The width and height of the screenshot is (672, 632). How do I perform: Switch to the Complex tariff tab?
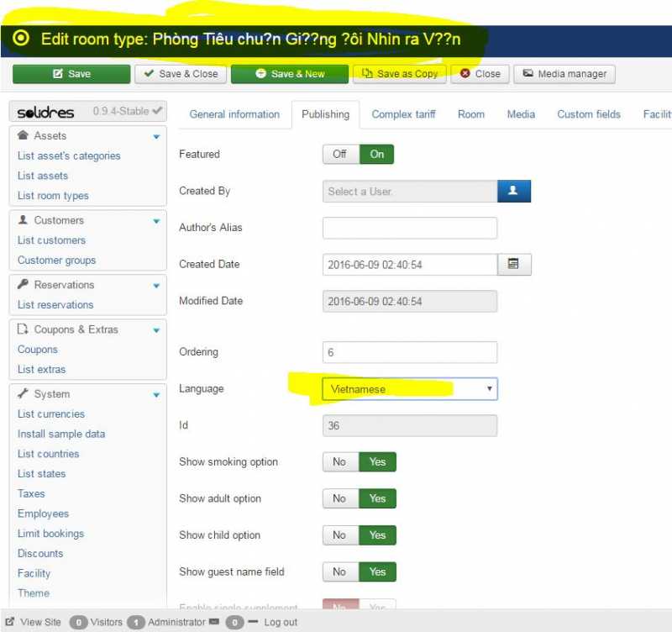(x=403, y=114)
